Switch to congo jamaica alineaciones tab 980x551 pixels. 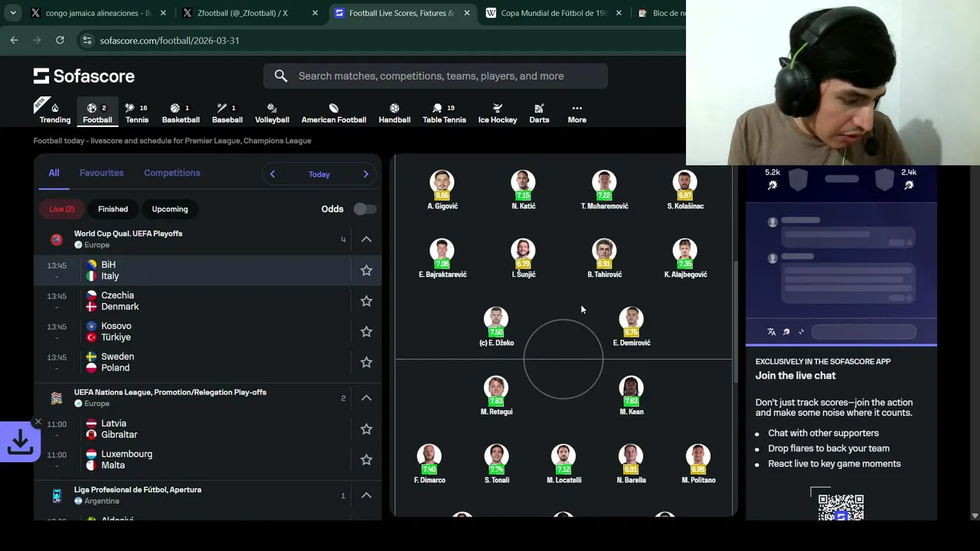[98, 13]
